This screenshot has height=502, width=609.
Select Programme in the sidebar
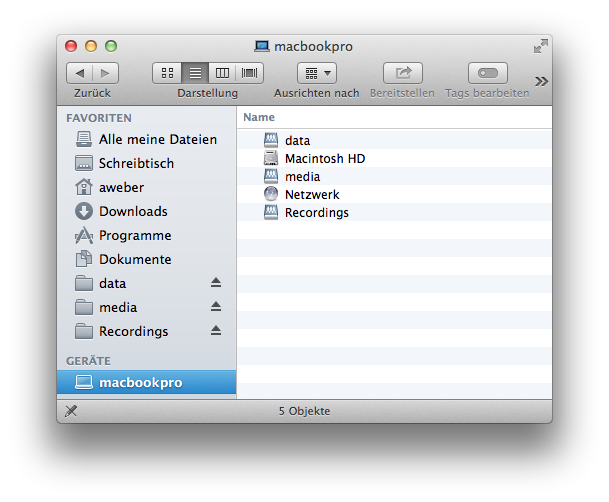(x=134, y=235)
